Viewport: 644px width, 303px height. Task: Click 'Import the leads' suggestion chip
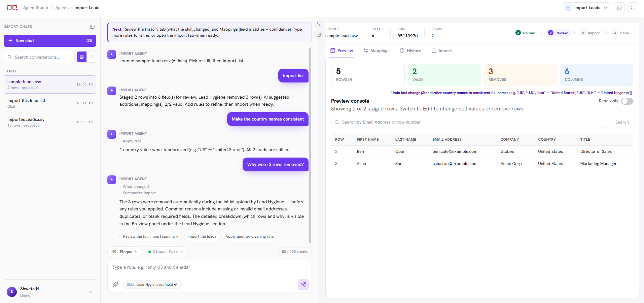click(202, 237)
